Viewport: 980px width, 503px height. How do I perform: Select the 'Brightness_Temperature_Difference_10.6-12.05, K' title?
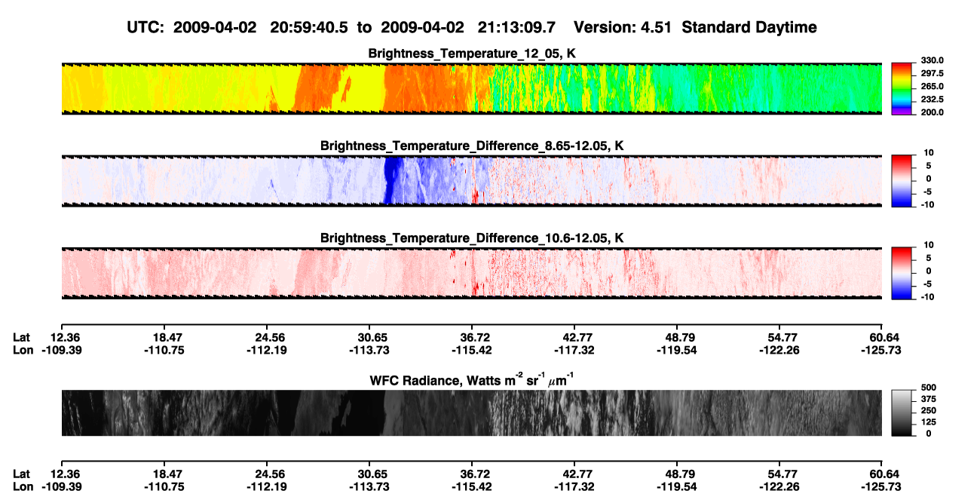pos(472,238)
